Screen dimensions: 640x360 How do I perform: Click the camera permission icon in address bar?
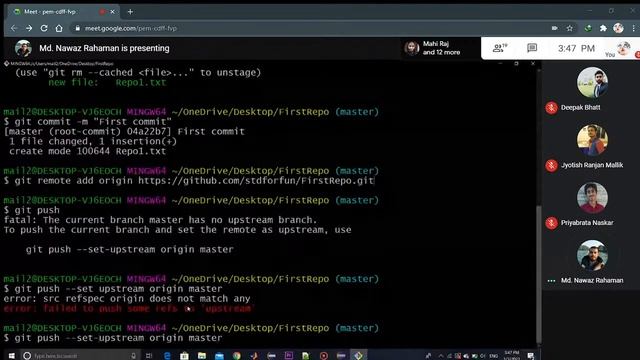(x=555, y=28)
